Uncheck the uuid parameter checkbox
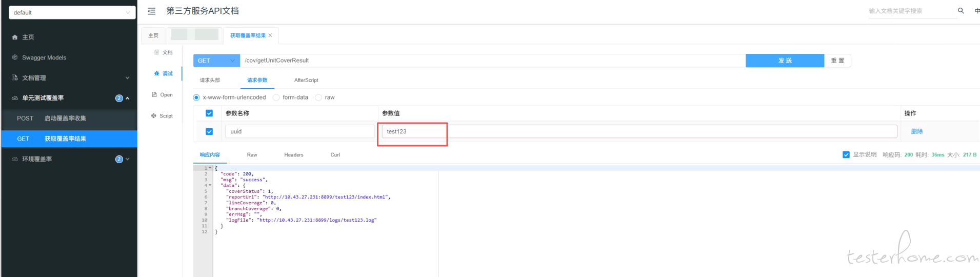This screenshot has height=277, width=980. tap(209, 132)
